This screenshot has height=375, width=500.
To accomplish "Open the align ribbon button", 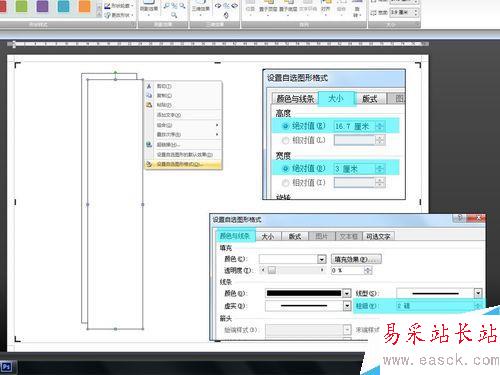I will 325,7.
